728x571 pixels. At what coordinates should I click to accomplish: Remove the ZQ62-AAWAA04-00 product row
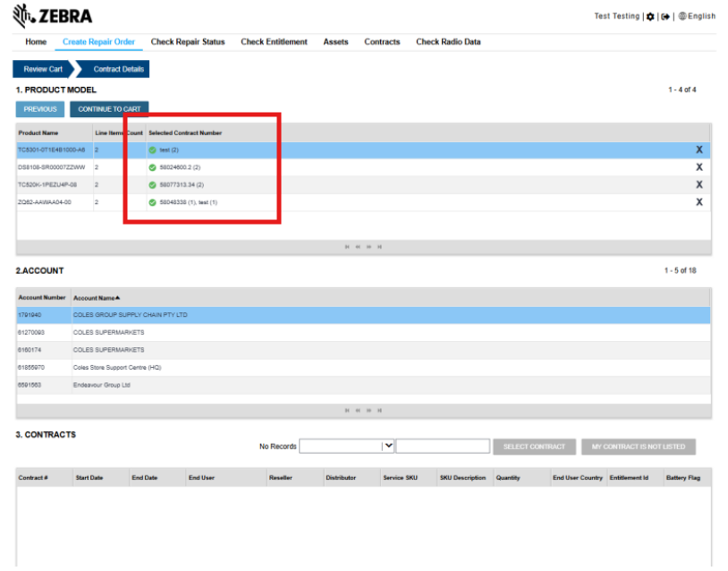pyautogui.click(x=698, y=202)
